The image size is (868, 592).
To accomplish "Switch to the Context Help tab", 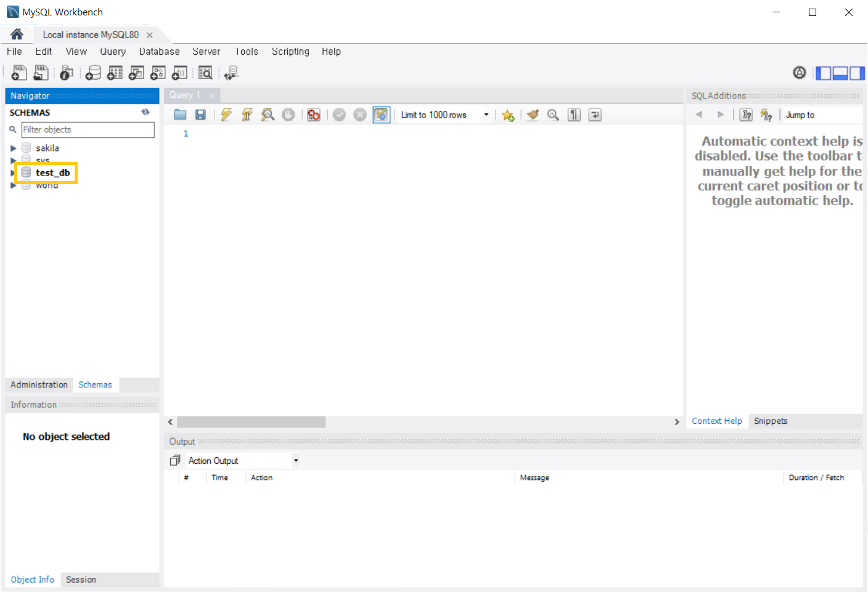I will pyautogui.click(x=717, y=421).
